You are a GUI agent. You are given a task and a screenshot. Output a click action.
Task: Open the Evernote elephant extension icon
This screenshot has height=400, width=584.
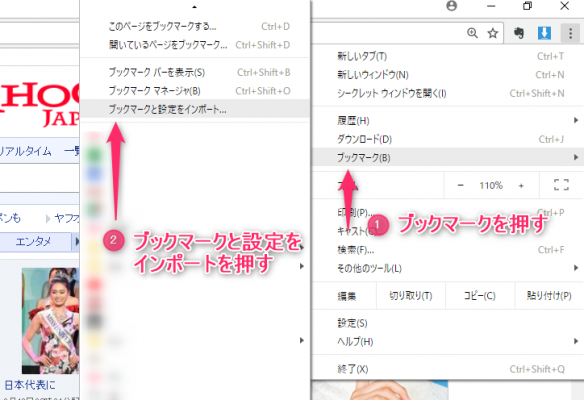tap(518, 33)
